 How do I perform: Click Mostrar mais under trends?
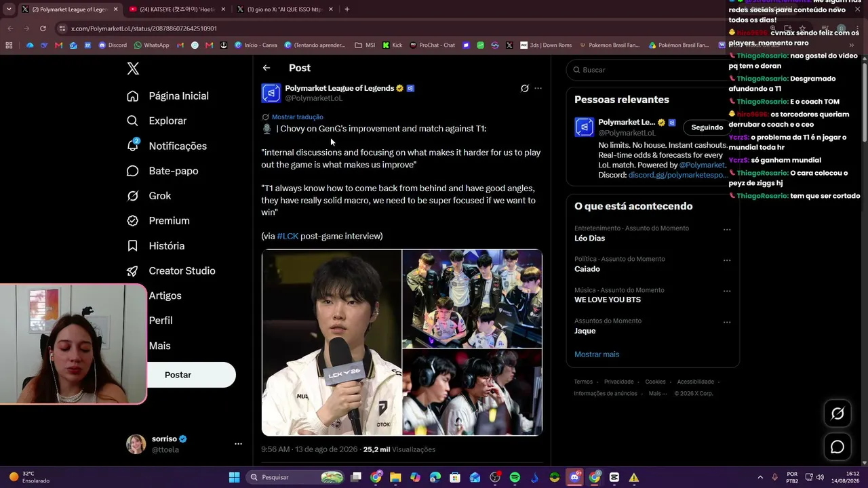(597, 354)
